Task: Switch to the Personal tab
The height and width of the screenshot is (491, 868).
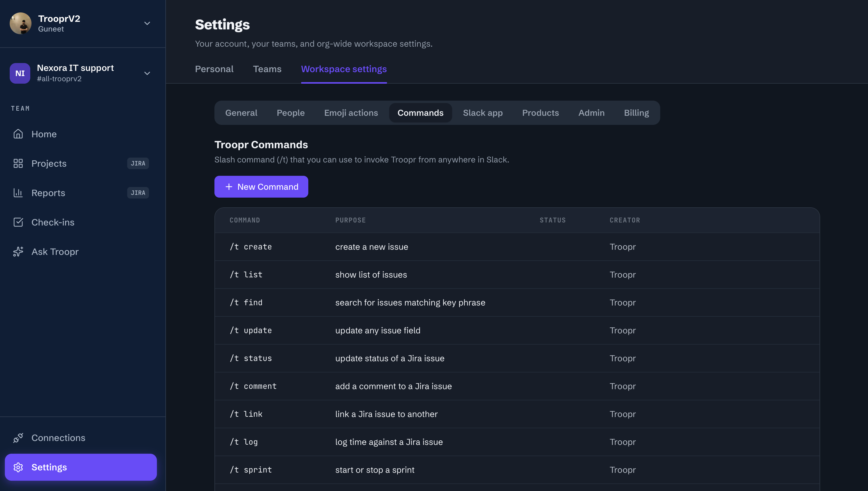Action: [x=214, y=69]
